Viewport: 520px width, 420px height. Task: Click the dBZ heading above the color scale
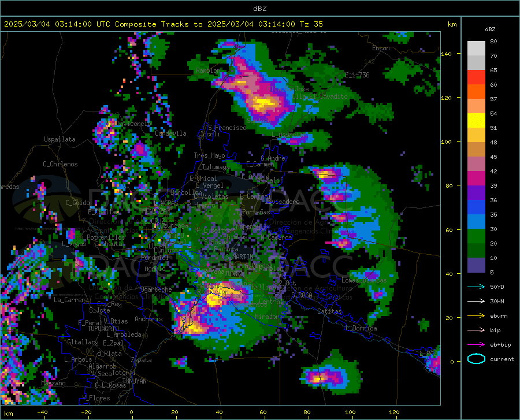490,29
